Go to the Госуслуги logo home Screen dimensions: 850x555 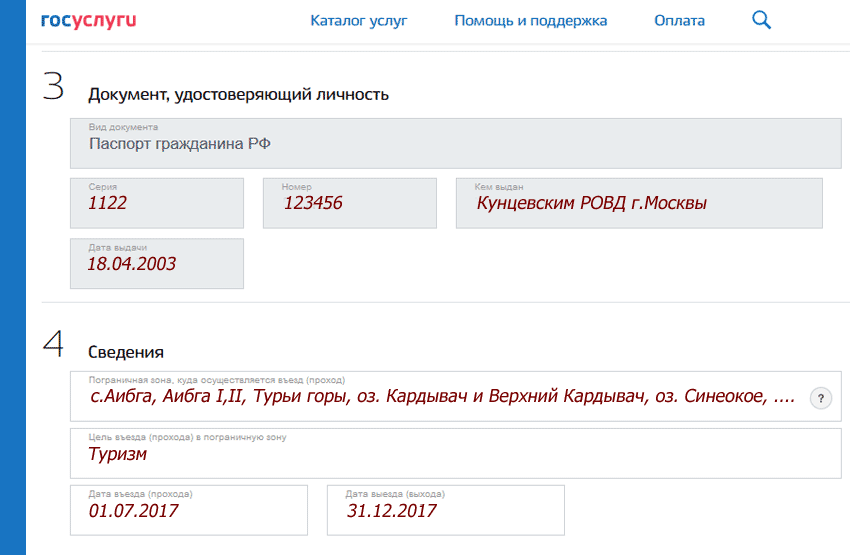coord(88,21)
